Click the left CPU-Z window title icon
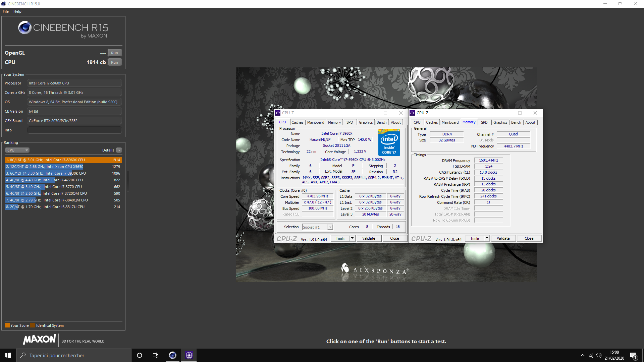Image resolution: width=644 pixels, height=362 pixels. (278, 113)
